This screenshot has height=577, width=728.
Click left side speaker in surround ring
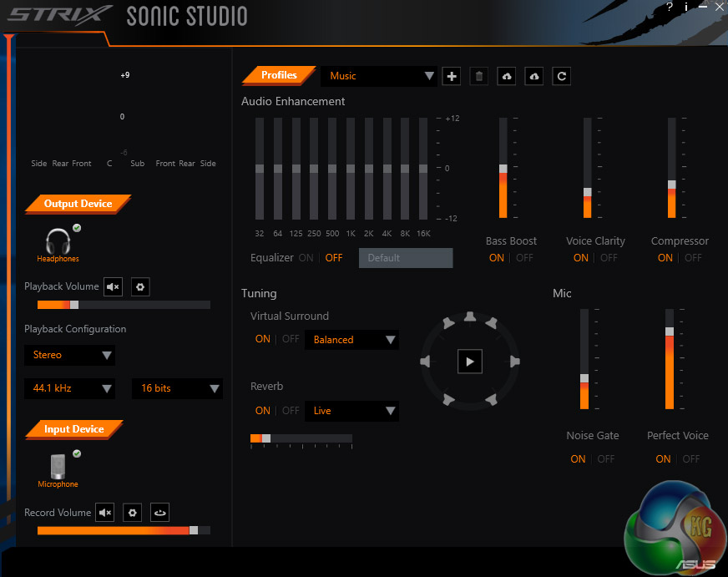click(x=425, y=362)
